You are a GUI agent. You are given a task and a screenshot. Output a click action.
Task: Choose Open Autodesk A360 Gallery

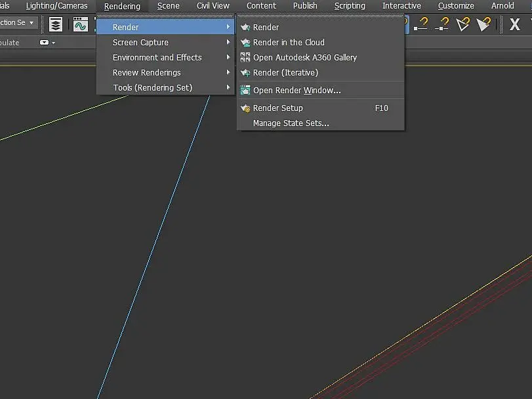[321, 57]
